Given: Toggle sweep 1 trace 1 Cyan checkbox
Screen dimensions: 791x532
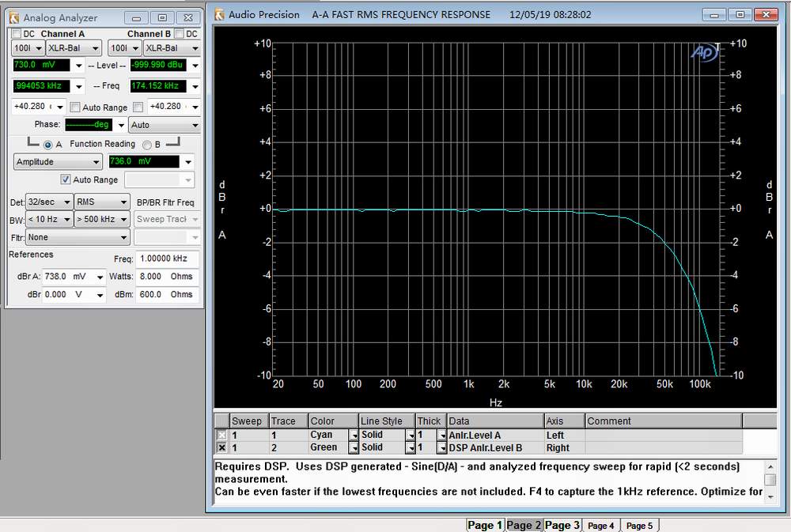Looking at the screenshot, I should [221, 435].
